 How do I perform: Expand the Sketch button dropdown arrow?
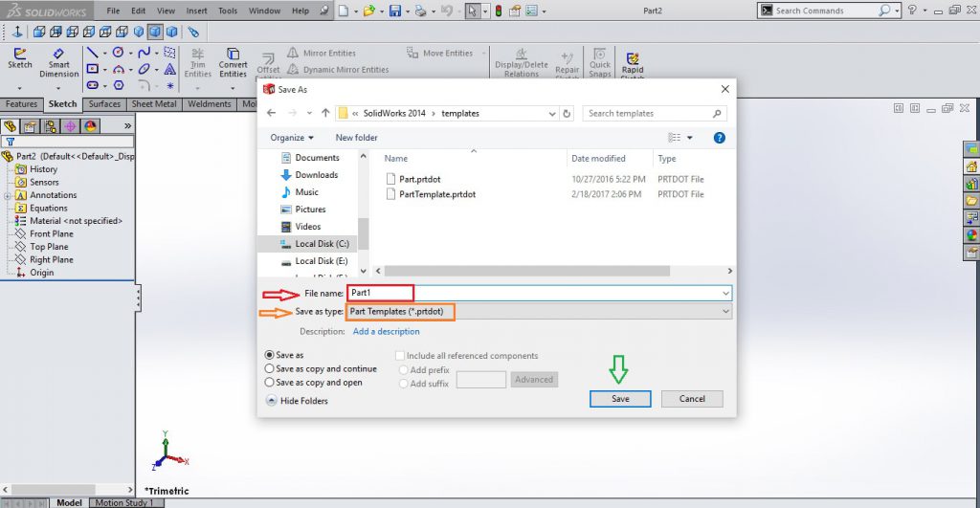coord(19,88)
